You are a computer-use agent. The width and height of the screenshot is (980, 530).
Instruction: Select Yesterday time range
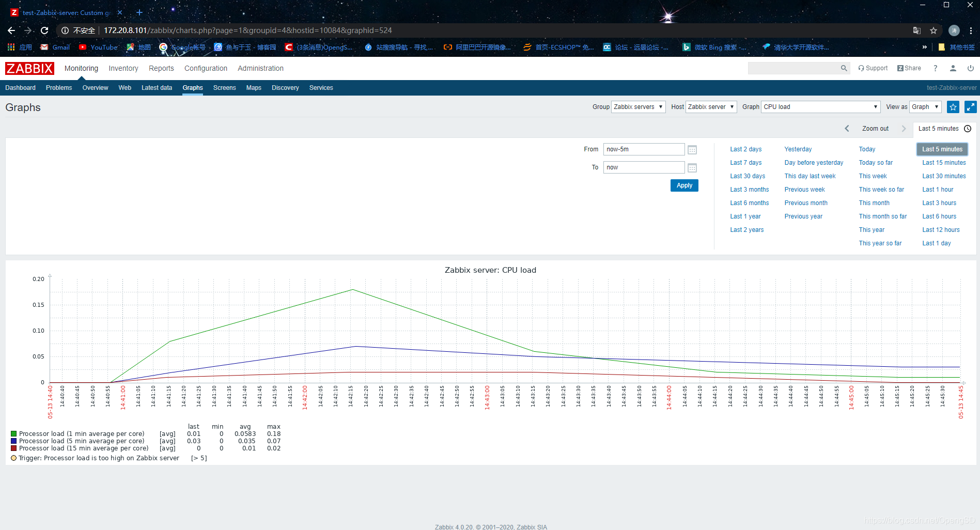[x=798, y=149]
